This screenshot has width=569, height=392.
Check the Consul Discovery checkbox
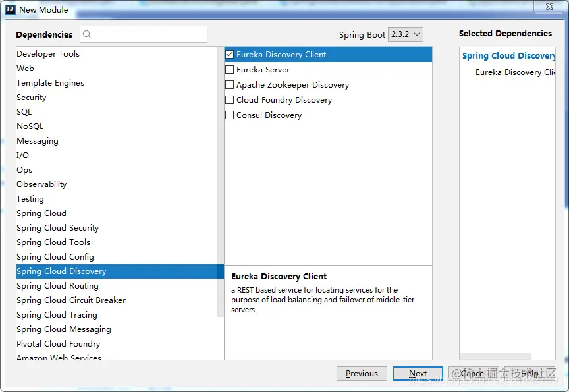[229, 115]
